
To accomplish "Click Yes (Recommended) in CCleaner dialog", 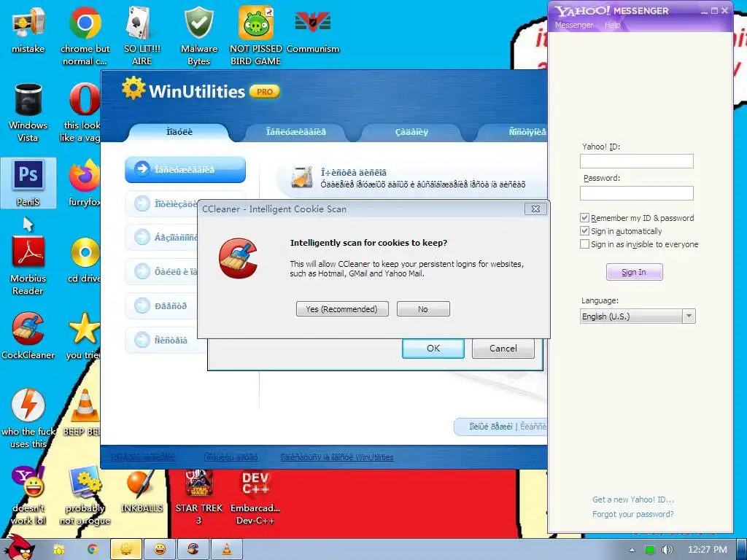I will [342, 309].
